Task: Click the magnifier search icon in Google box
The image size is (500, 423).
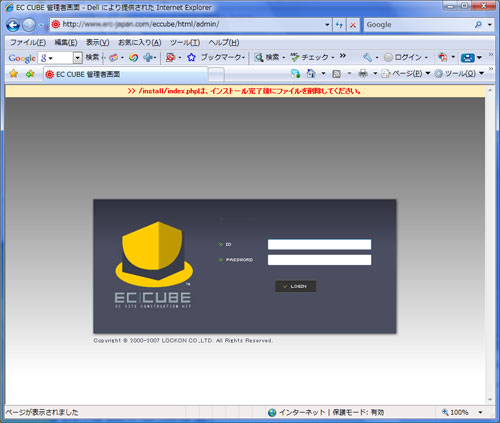Action: [x=478, y=24]
